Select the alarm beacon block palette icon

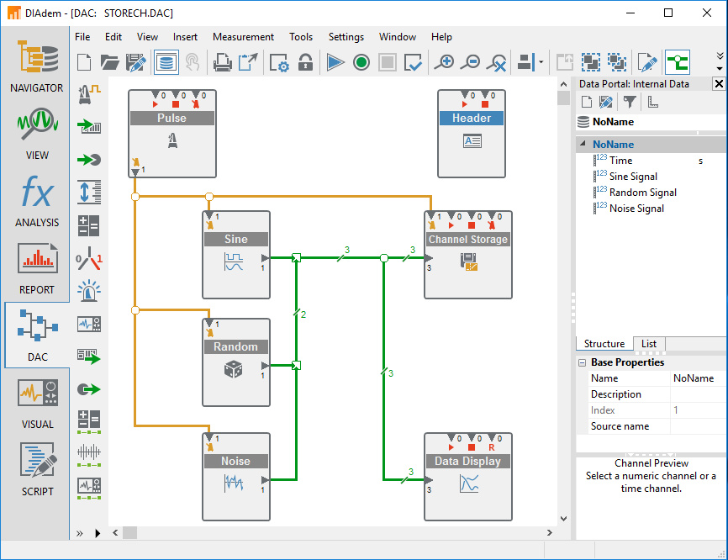(x=88, y=291)
